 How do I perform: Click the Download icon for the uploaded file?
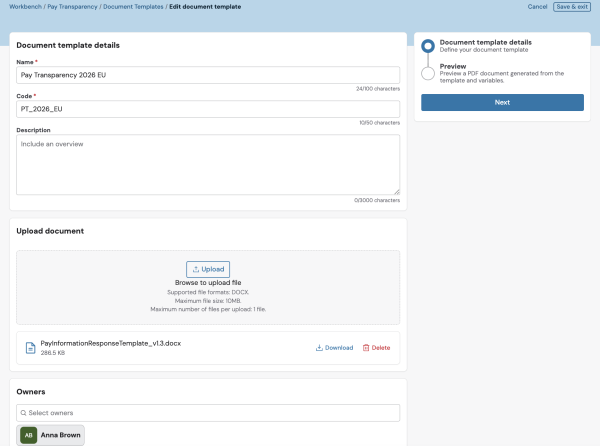point(320,348)
